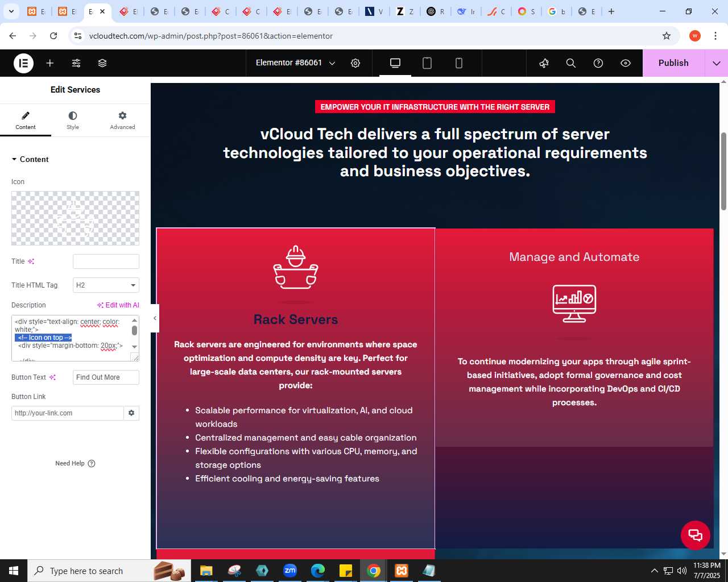728x582 pixels.
Task: Click the AI sparkle icon beside Button Text
Action: coord(52,377)
